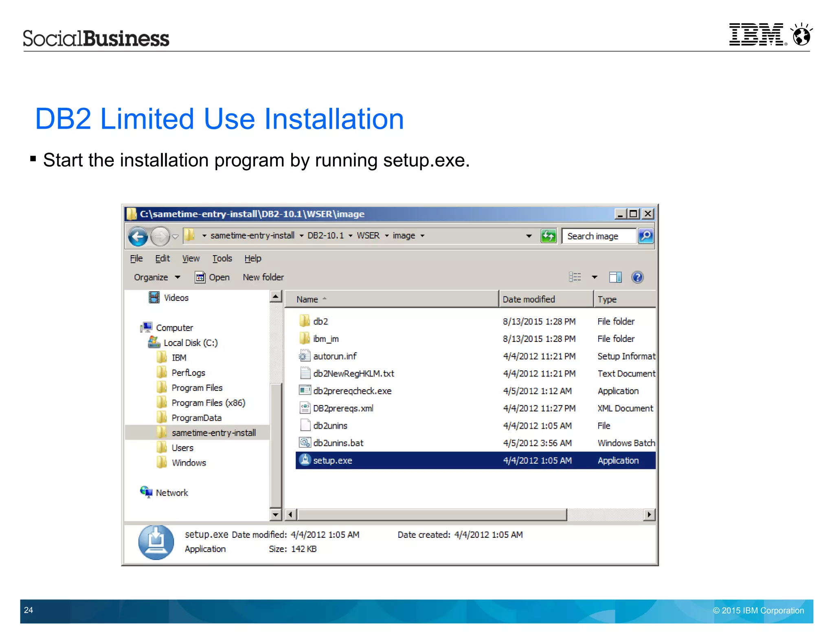Screen dimensions: 834x644
Task: Open the Tools menu
Action: tap(222, 258)
